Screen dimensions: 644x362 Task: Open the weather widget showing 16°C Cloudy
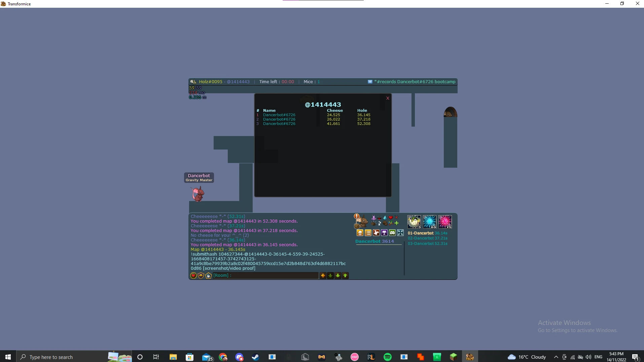tap(527, 357)
